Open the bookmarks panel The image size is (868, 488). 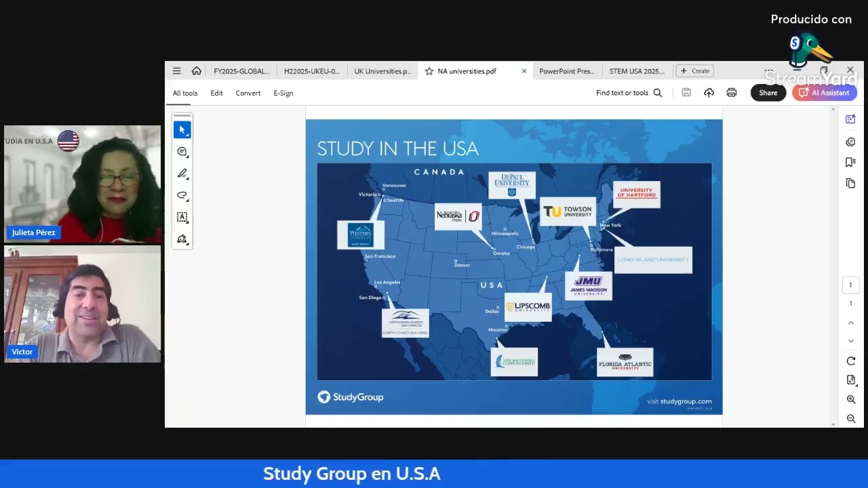pyautogui.click(x=850, y=162)
